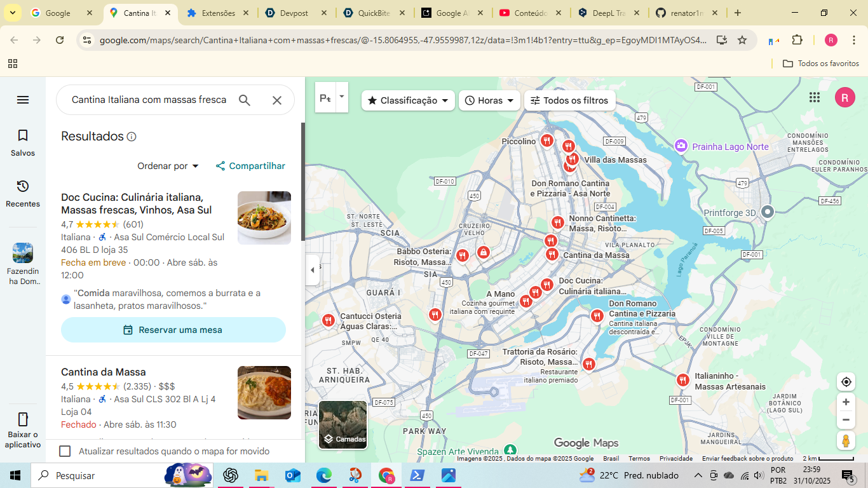Image resolution: width=868 pixels, height=488 pixels.
Task: Click the Italianinho Massas Artesanais pin
Action: (682, 380)
